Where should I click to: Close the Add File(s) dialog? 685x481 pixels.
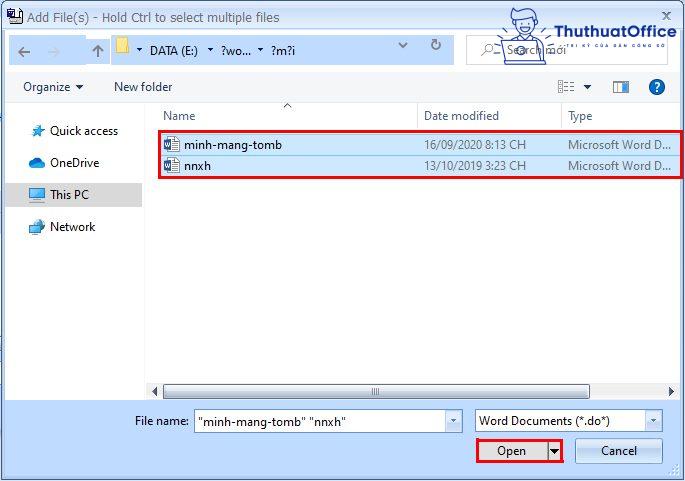(x=666, y=16)
